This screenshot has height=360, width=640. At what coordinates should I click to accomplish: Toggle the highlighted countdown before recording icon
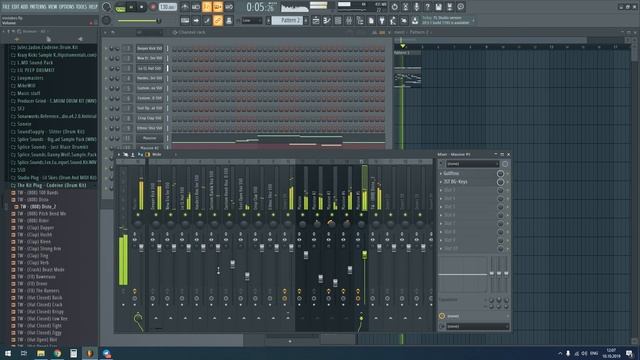pos(207,7)
